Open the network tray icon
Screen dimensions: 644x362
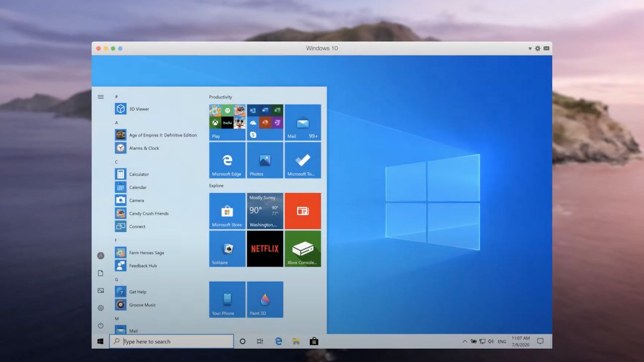(482, 341)
